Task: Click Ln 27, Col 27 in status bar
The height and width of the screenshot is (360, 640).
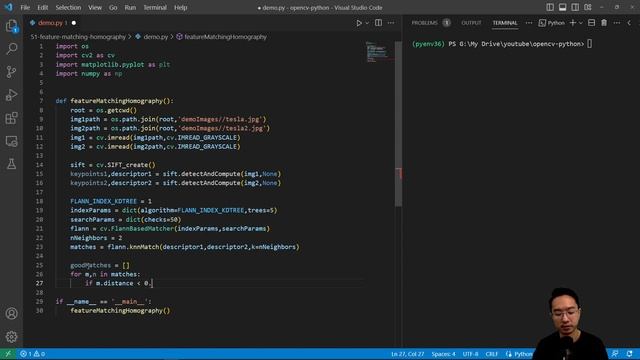Action: pos(407,354)
